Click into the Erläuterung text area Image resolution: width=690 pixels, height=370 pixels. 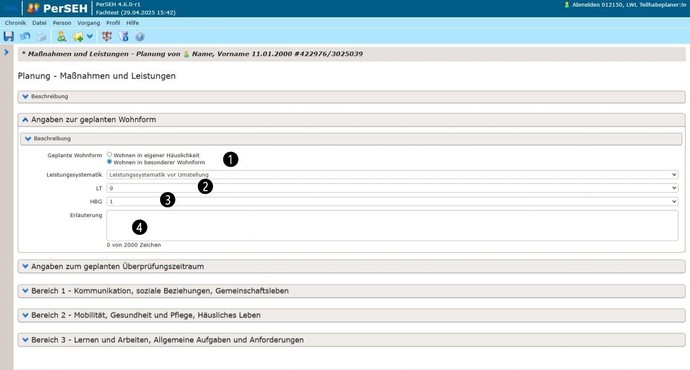pyautogui.click(x=392, y=225)
